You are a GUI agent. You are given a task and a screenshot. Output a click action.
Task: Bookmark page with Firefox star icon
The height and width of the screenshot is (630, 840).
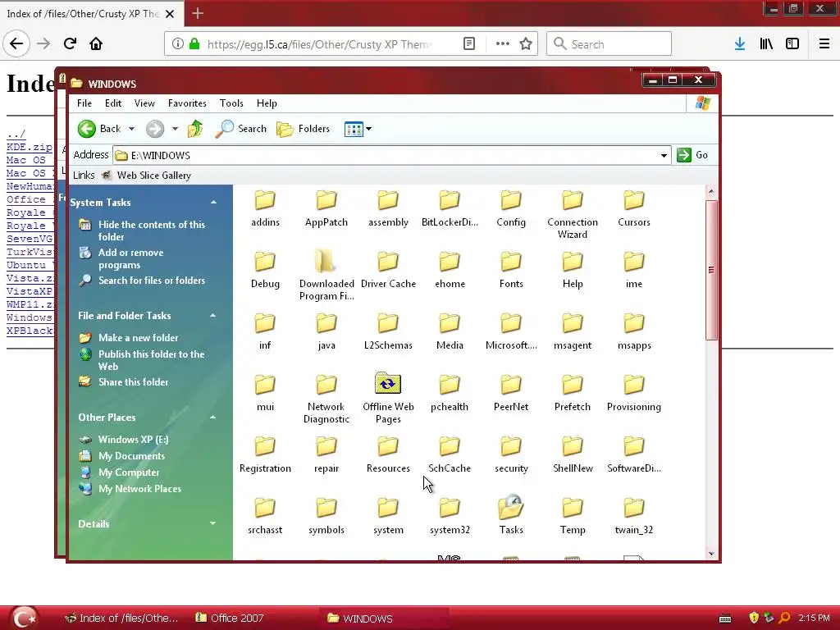point(526,44)
